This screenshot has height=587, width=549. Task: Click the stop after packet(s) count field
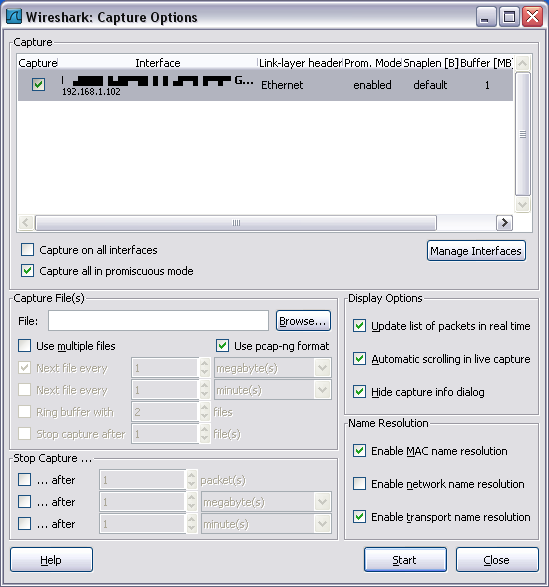[x=143, y=480]
